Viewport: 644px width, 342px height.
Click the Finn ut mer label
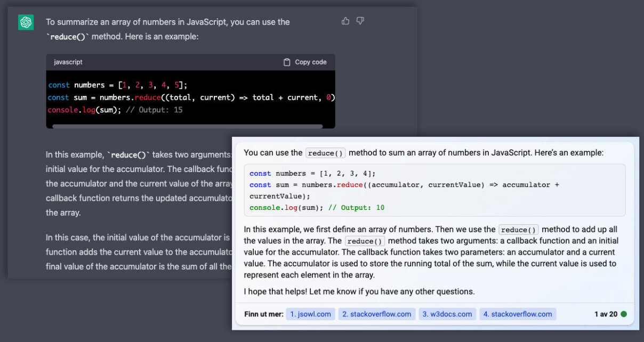[x=264, y=314]
